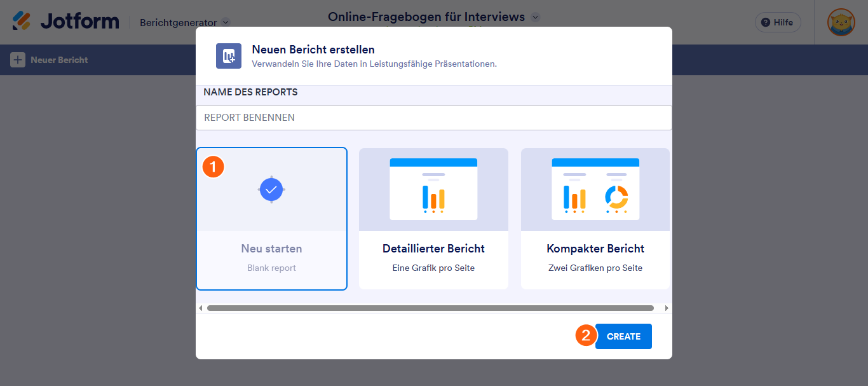Click the bar and donut chart preview image
Image resolution: width=868 pixels, height=386 pixels.
click(595, 189)
